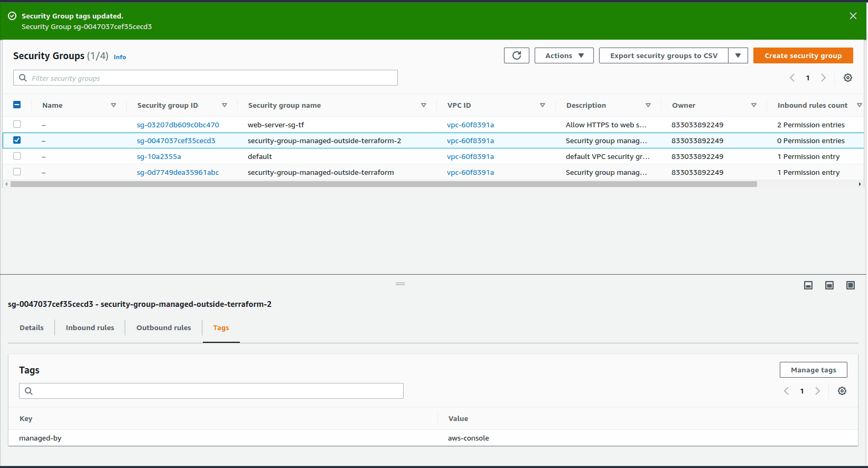Collapse the details panel to minimum
Screen dimensions: 868x468
point(808,285)
